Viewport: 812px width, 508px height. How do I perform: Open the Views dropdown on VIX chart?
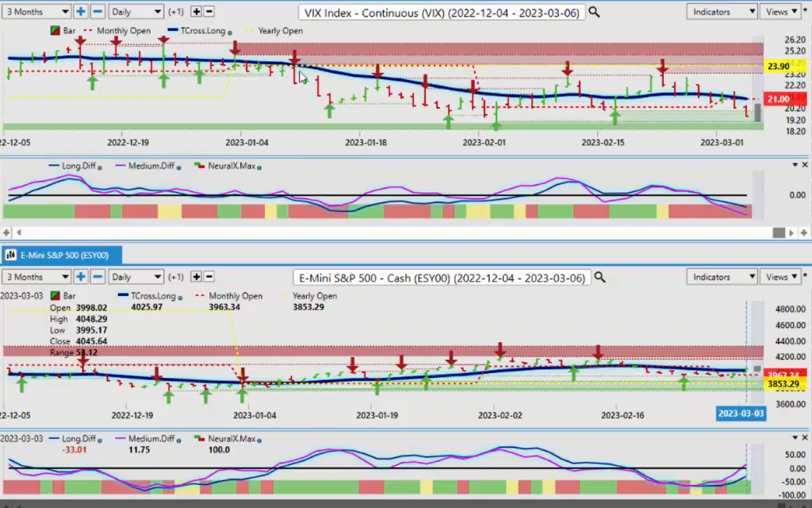[x=782, y=11]
